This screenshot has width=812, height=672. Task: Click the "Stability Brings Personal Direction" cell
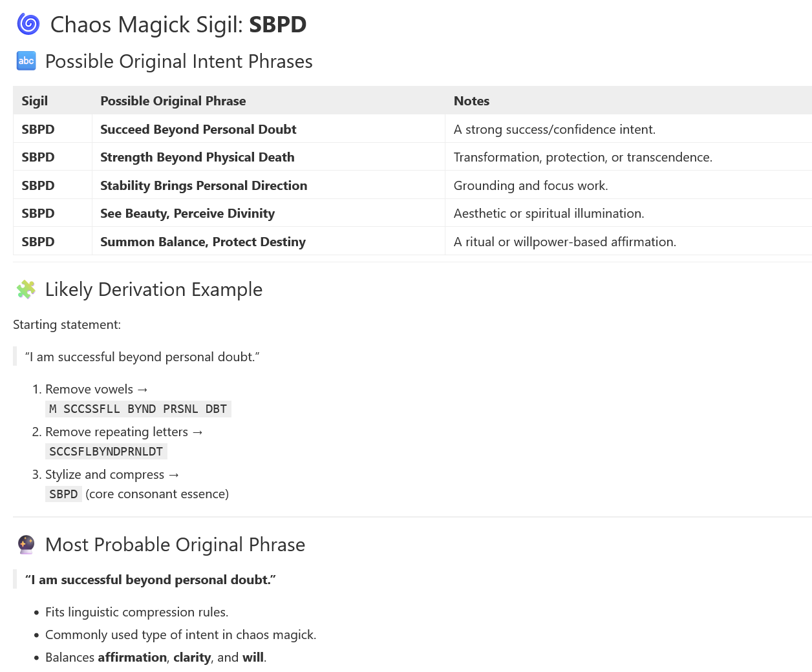pos(204,185)
